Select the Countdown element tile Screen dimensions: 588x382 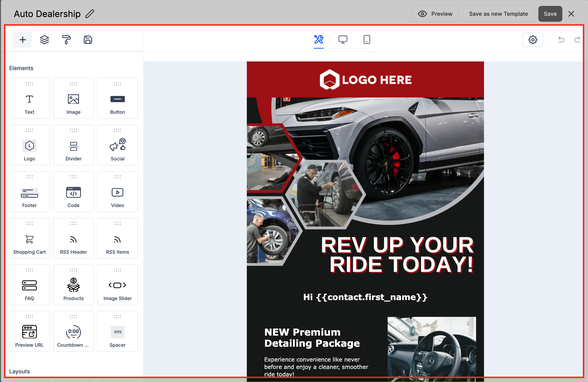pos(73,331)
